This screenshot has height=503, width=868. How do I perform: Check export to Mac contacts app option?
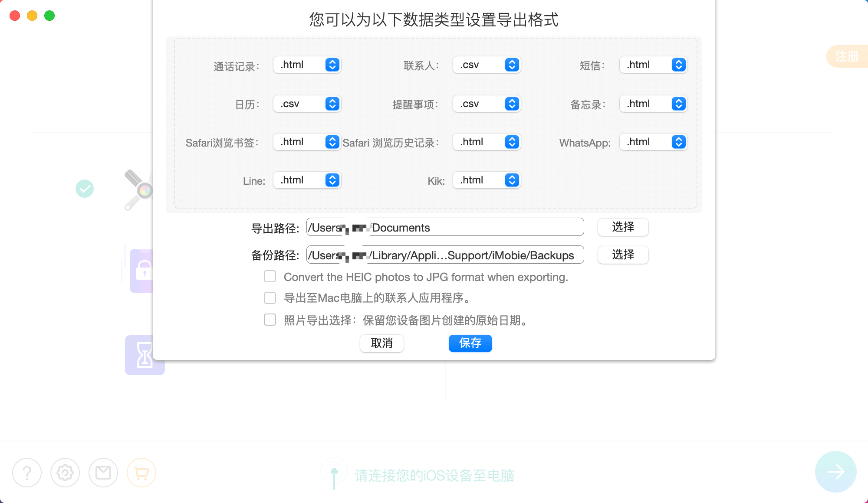(270, 298)
